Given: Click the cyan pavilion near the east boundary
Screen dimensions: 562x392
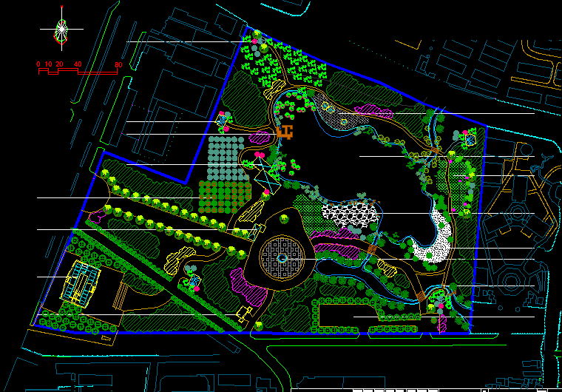Looking at the screenshot, I should 468,138.
